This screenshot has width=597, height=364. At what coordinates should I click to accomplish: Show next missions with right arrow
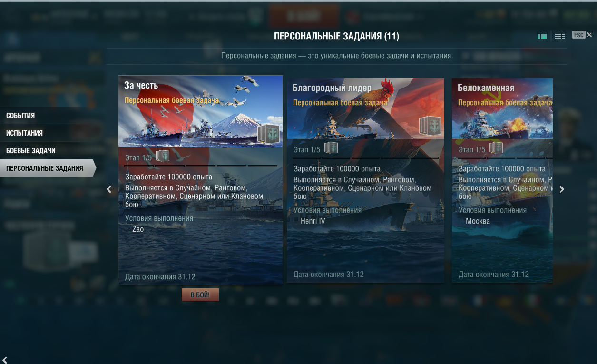pyautogui.click(x=562, y=189)
